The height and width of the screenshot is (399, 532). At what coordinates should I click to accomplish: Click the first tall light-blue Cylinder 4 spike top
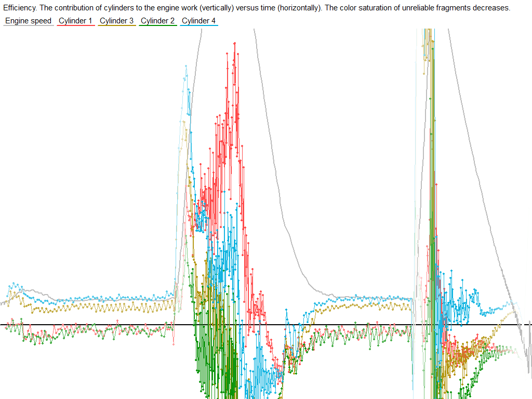click(x=186, y=66)
